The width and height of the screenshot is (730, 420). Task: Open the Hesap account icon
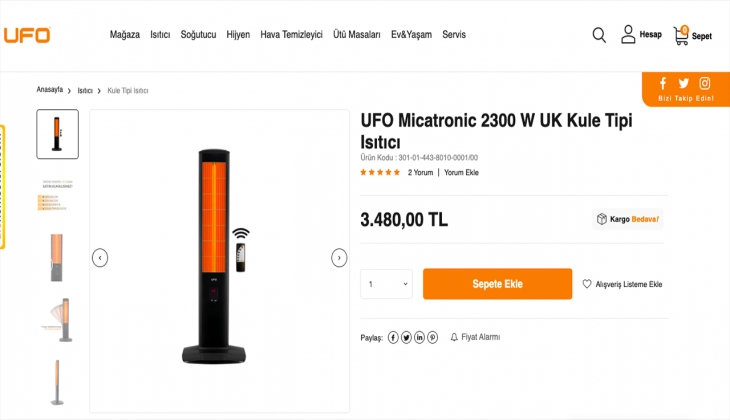pos(628,35)
